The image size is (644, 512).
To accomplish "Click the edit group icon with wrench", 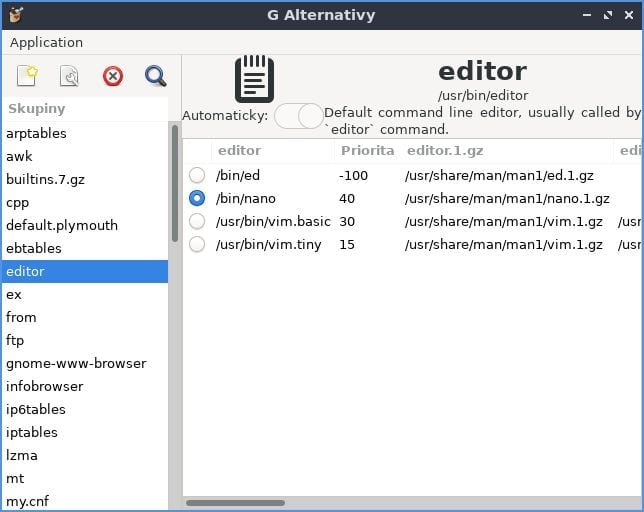I will click(69, 76).
